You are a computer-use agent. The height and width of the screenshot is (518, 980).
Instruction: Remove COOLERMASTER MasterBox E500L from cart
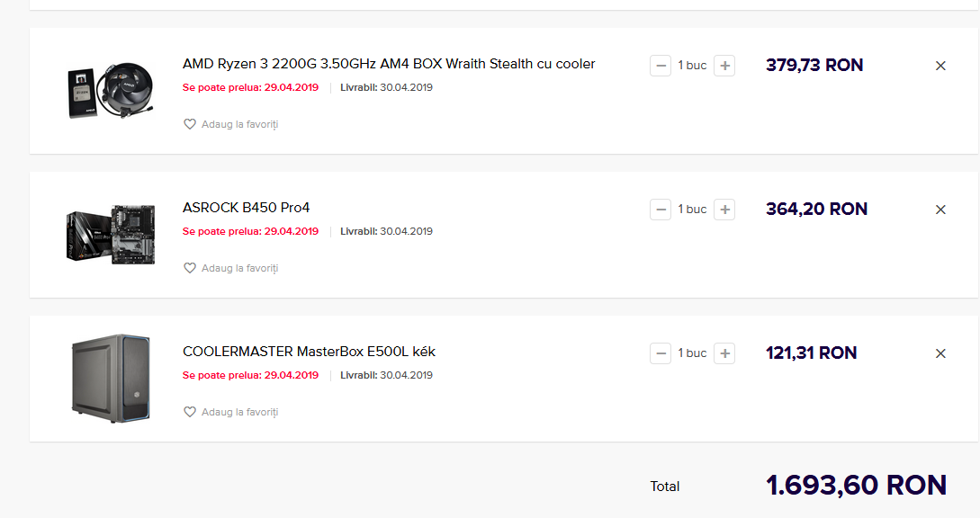tap(940, 353)
